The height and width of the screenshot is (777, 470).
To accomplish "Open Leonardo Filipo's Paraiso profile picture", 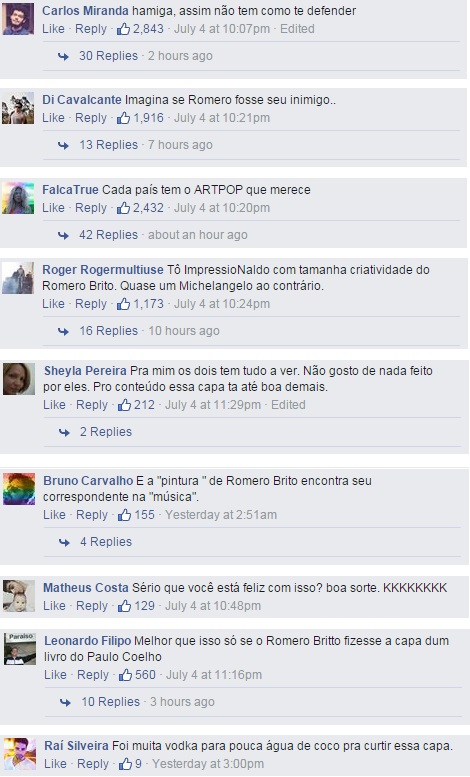I will 20,649.
